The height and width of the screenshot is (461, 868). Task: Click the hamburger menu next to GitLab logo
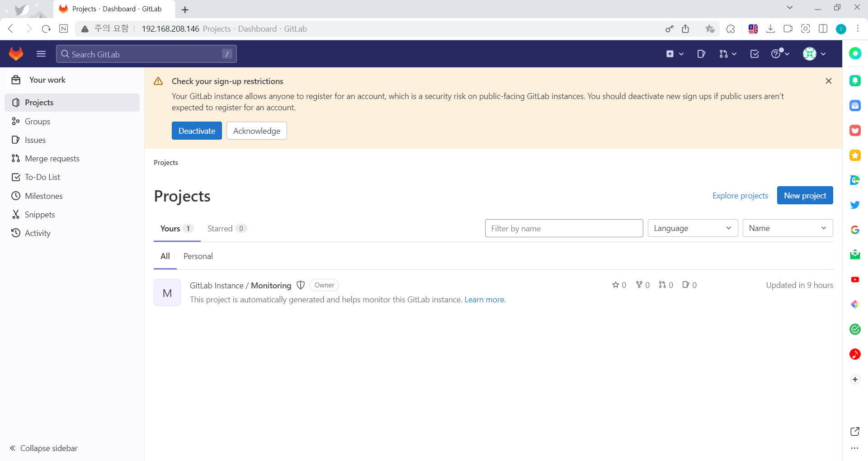pyautogui.click(x=41, y=53)
